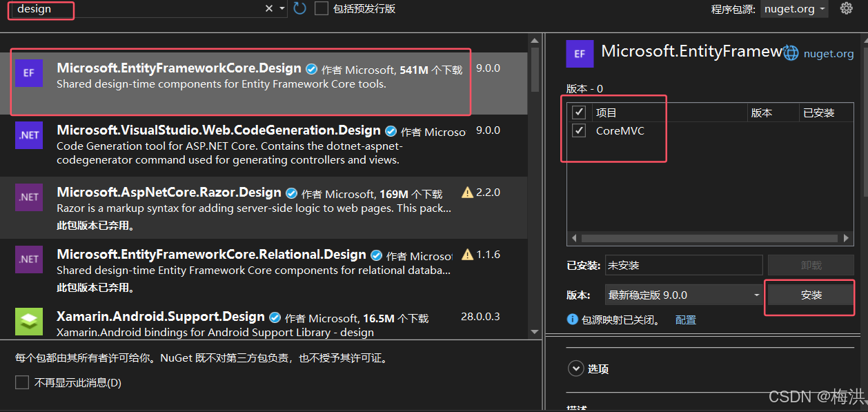Viewport: 868px width, 412px height.
Task: Open the search box dropdown arrow
Action: 282,9
